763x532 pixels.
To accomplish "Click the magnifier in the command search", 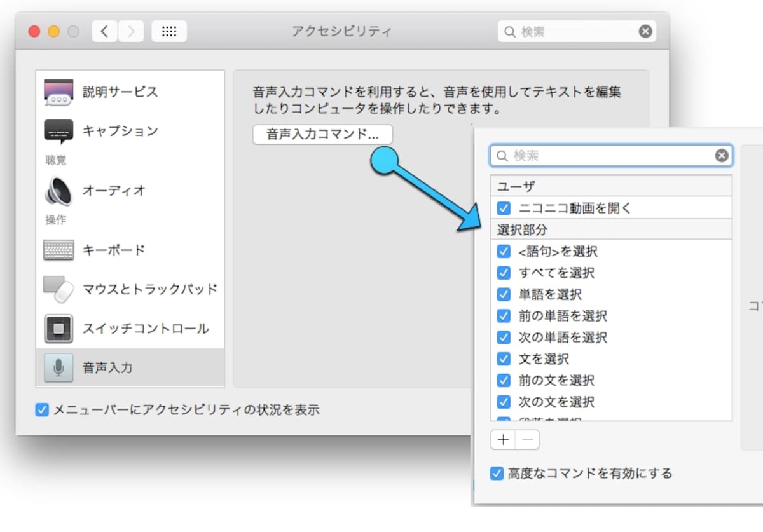I will click(x=502, y=156).
